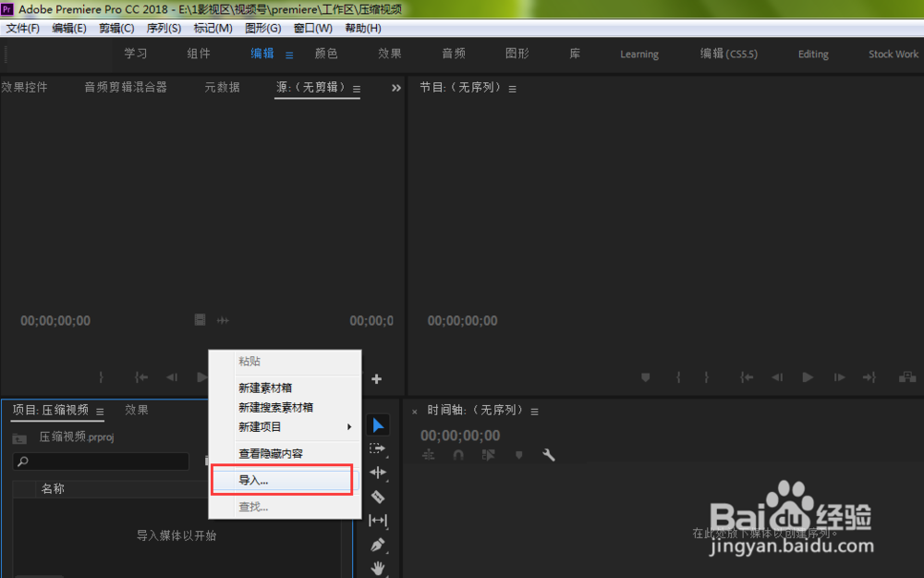The height and width of the screenshot is (578, 924).
Task: Open the 剪辑(C) menu
Action: point(116,29)
